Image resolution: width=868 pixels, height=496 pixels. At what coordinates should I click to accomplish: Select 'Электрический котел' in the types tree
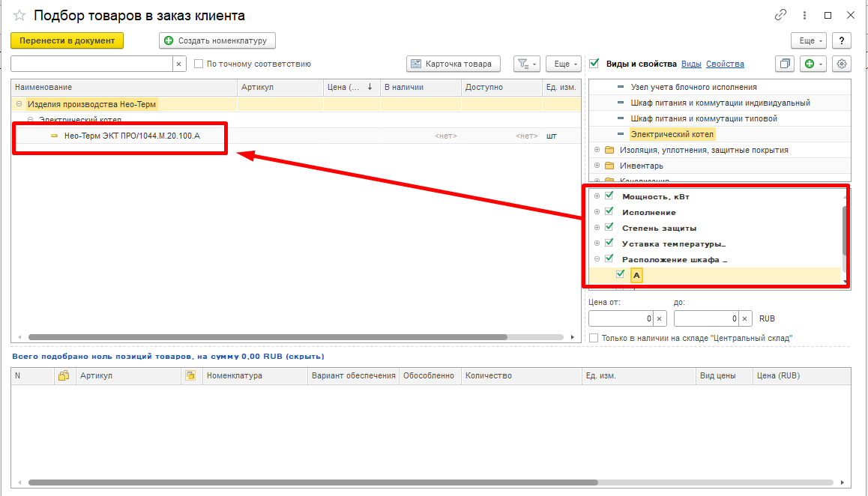point(672,134)
